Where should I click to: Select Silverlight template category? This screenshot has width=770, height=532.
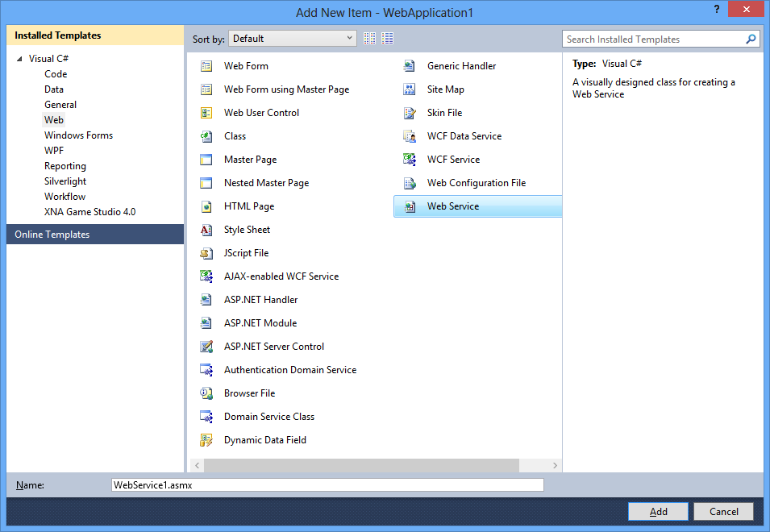click(x=65, y=181)
